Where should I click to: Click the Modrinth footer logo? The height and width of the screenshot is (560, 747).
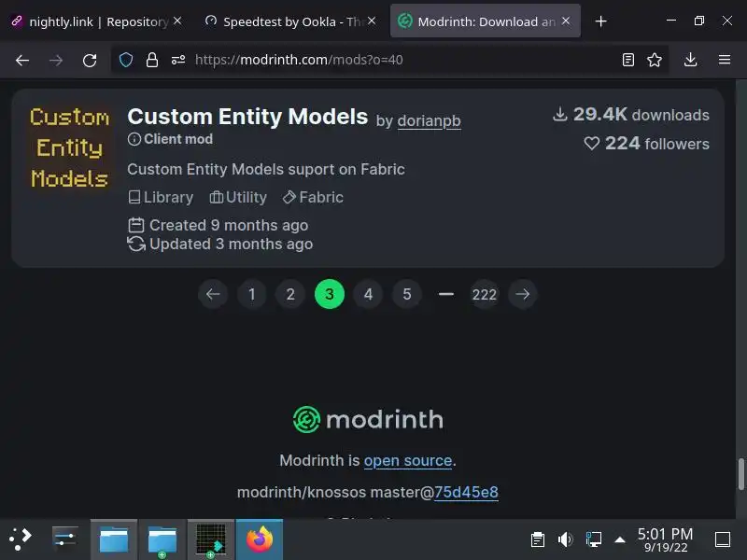click(x=368, y=419)
